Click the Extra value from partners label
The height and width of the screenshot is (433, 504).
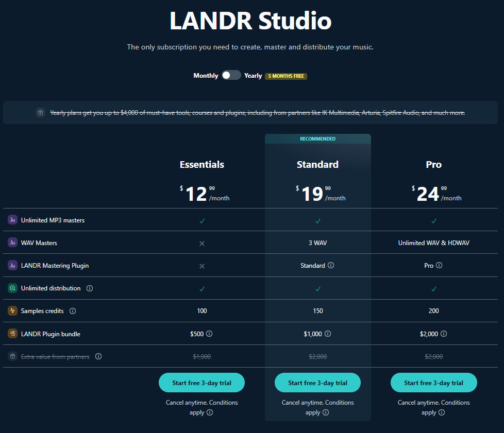point(55,357)
